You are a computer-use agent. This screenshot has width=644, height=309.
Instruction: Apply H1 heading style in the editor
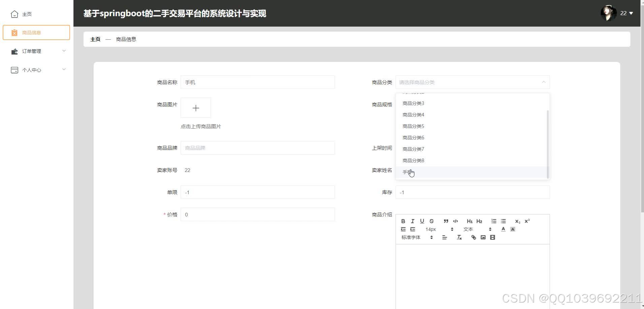470,221
